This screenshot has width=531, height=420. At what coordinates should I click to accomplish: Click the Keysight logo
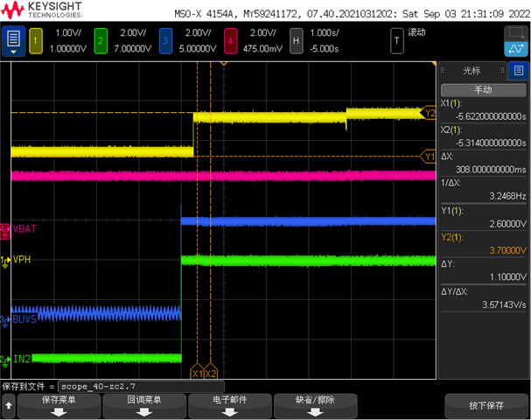point(41,10)
